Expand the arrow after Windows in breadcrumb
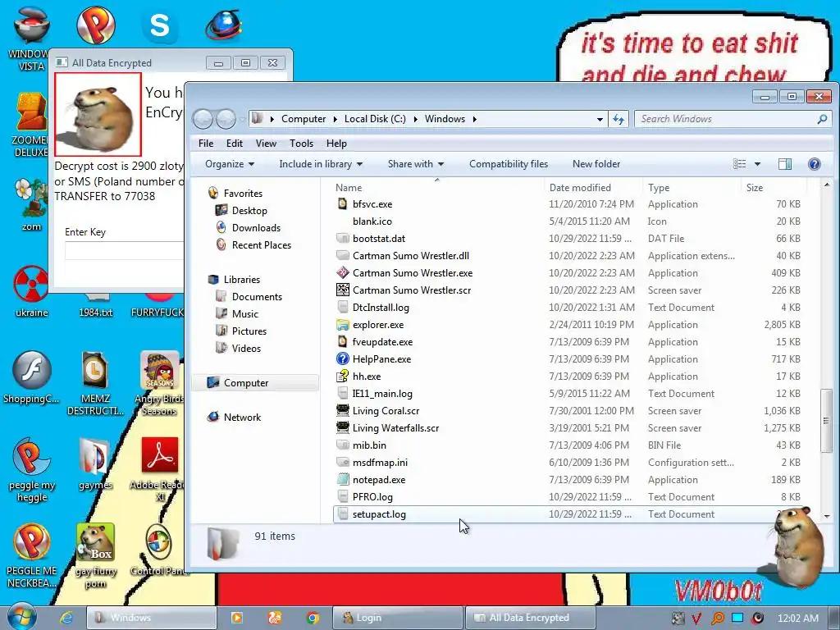The width and height of the screenshot is (840, 630). click(475, 119)
